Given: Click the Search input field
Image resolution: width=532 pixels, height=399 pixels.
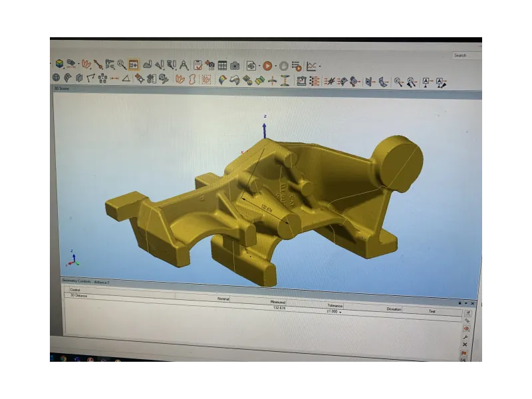Looking at the screenshot, I should (x=467, y=56).
